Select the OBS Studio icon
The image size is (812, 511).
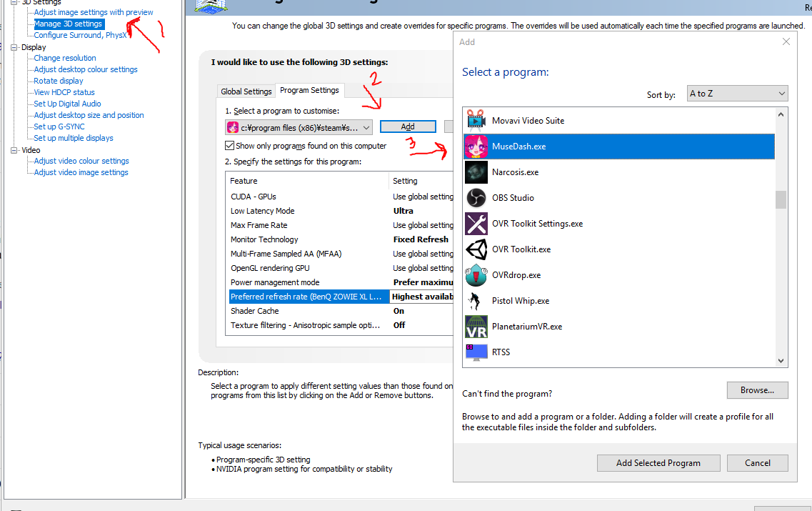(476, 198)
